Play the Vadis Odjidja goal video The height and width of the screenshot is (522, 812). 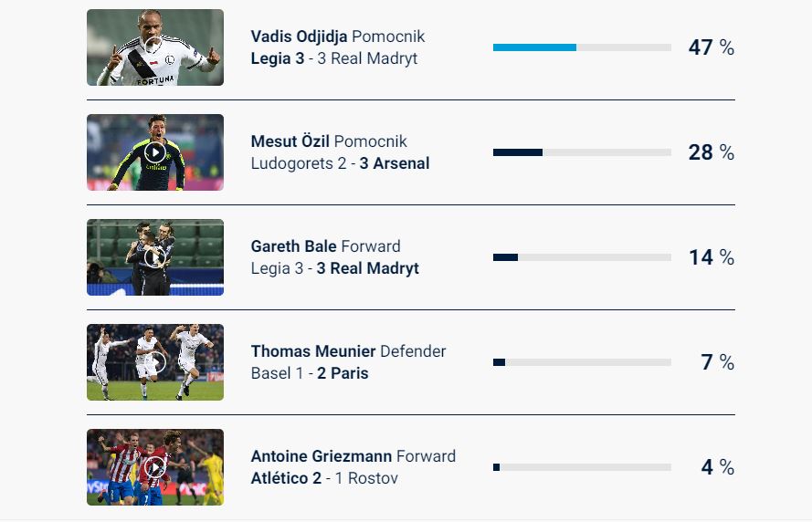(154, 47)
